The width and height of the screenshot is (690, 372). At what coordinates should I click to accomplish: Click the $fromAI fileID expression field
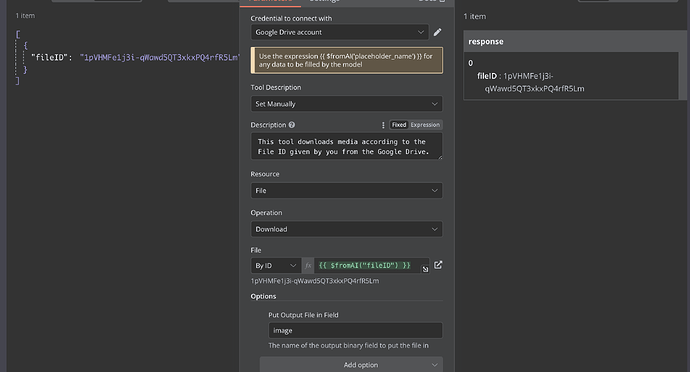pyautogui.click(x=372, y=265)
